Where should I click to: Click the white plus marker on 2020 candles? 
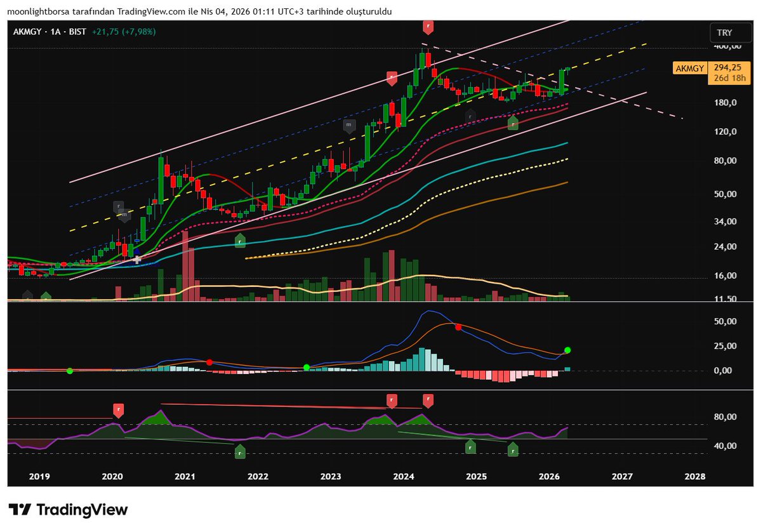(x=137, y=259)
